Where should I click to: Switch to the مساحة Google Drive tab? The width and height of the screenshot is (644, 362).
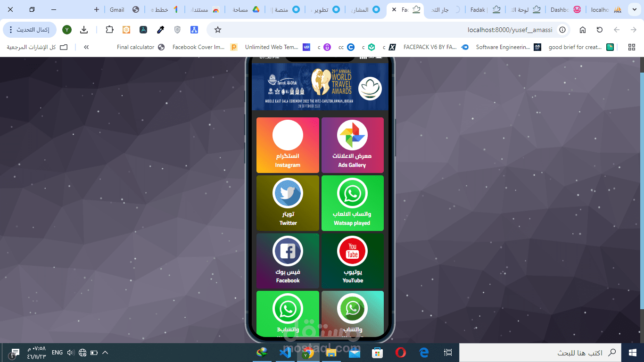[x=245, y=9]
